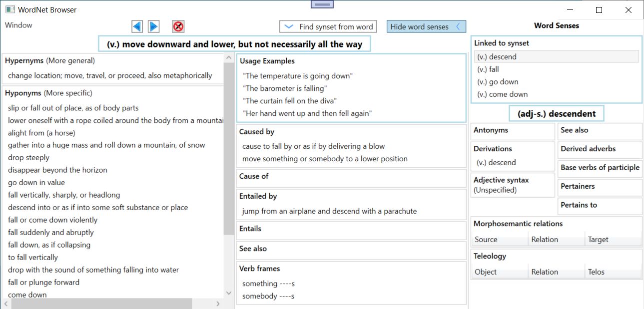Click the Target column header
Image resolution: width=644 pixels, height=309 pixels.
click(x=613, y=240)
